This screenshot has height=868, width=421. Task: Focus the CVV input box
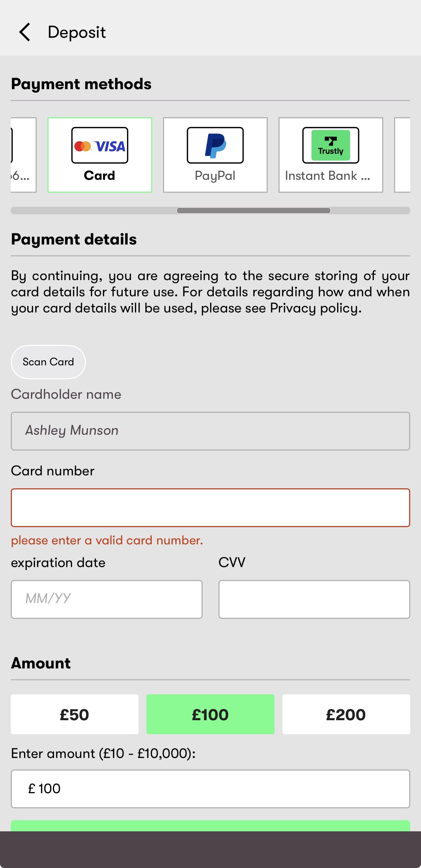click(314, 599)
